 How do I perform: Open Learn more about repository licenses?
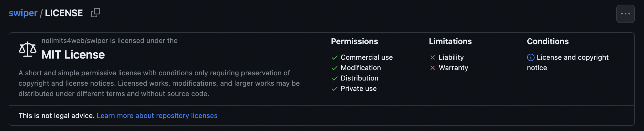(157, 115)
